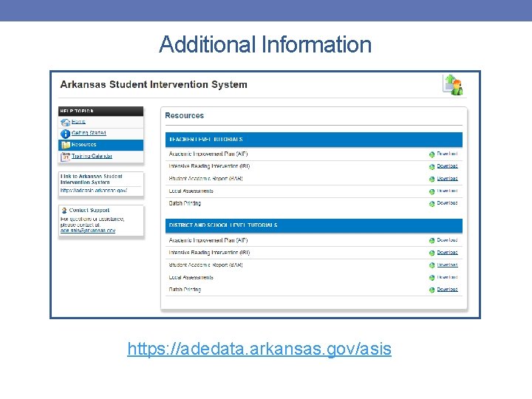The image size is (532, 399).
Task: Click teacher-level Batch Printing row text
Action: pos(185,203)
